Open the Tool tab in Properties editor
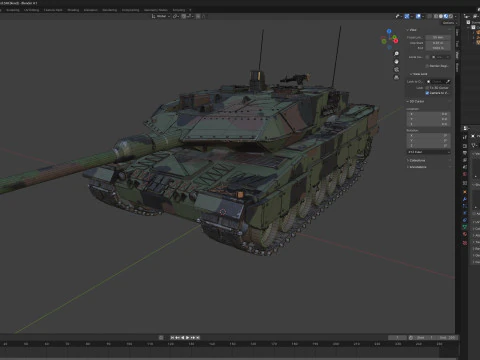Image resolution: width=480 pixels, height=360 pixels. (x=465, y=137)
